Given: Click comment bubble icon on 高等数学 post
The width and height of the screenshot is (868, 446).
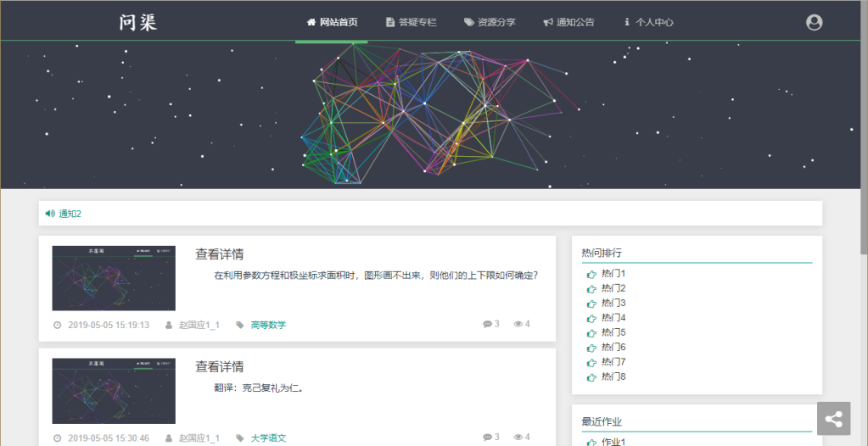Looking at the screenshot, I should coord(487,324).
